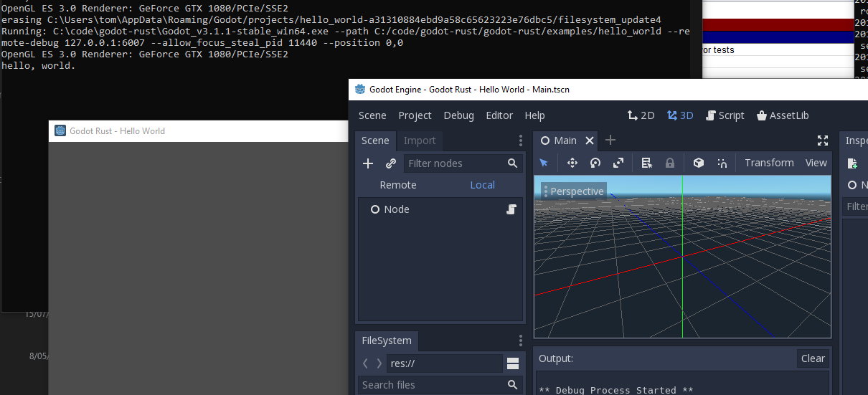This screenshot has height=395, width=868.
Task: Show the Remote scene tree
Action: (398, 185)
